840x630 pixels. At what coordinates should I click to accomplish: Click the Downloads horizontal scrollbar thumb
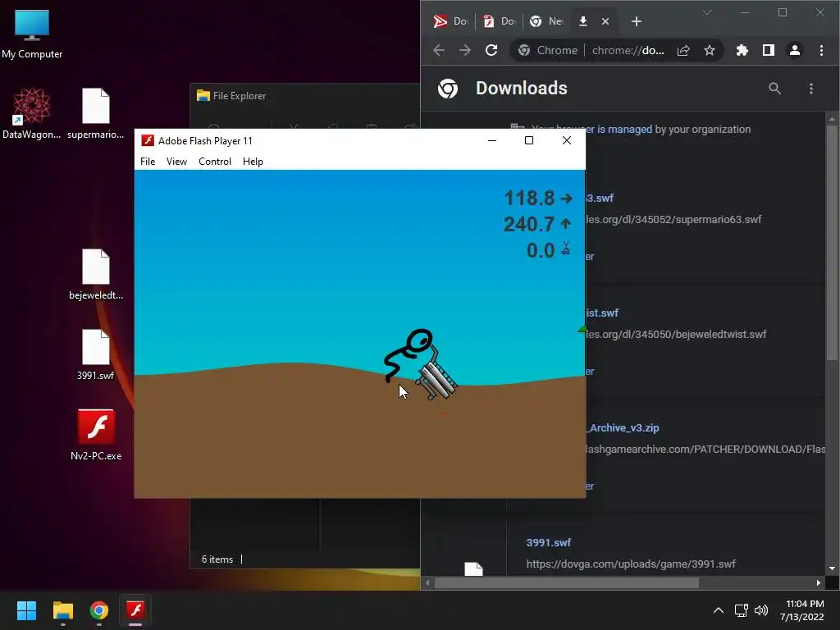click(x=566, y=583)
